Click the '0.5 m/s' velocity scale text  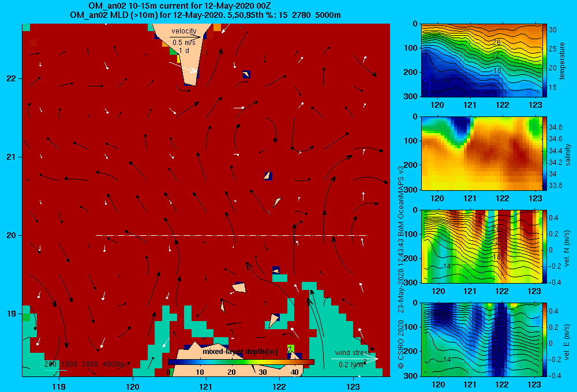coord(184,43)
